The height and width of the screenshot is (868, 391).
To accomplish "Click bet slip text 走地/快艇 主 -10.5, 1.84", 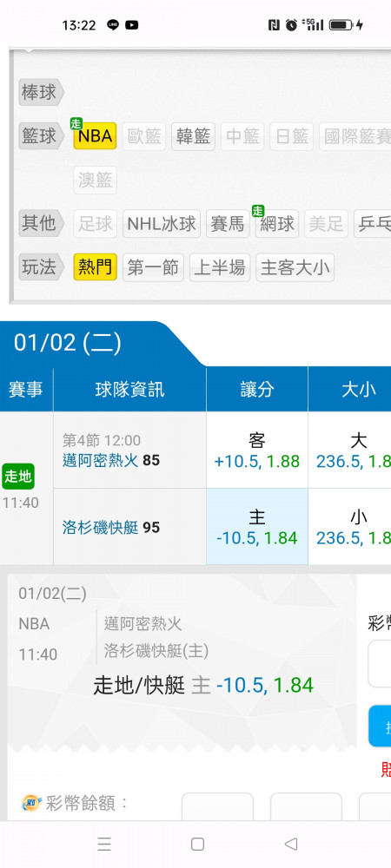I will click(203, 686).
